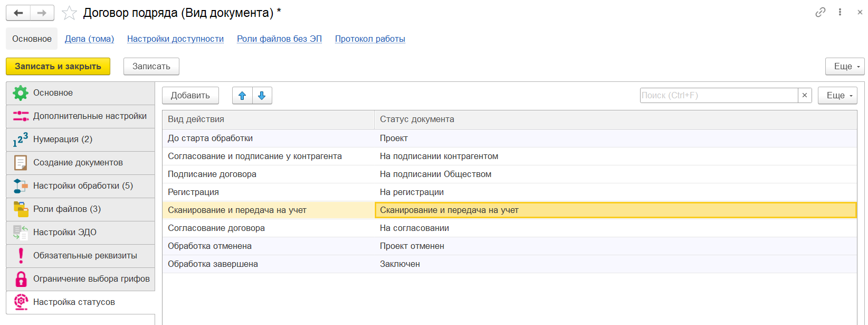Click status cell На согласовании
The height and width of the screenshot is (325, 868).
616,228
